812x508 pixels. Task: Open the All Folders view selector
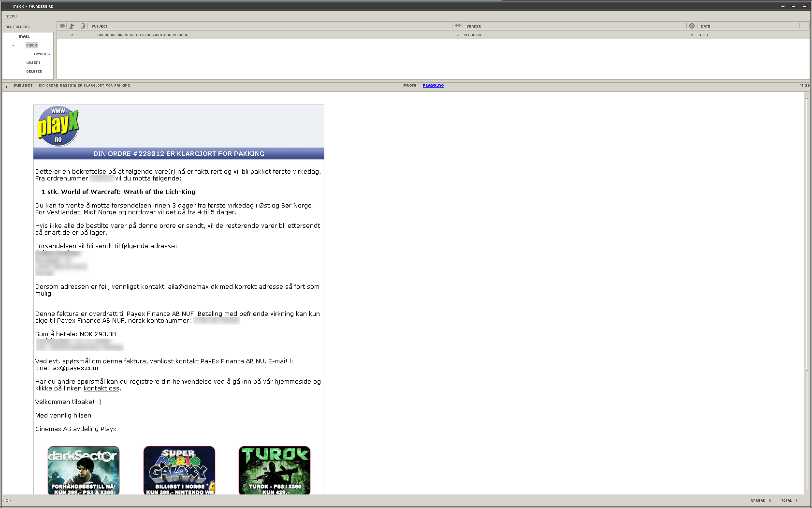click(17, 27)
